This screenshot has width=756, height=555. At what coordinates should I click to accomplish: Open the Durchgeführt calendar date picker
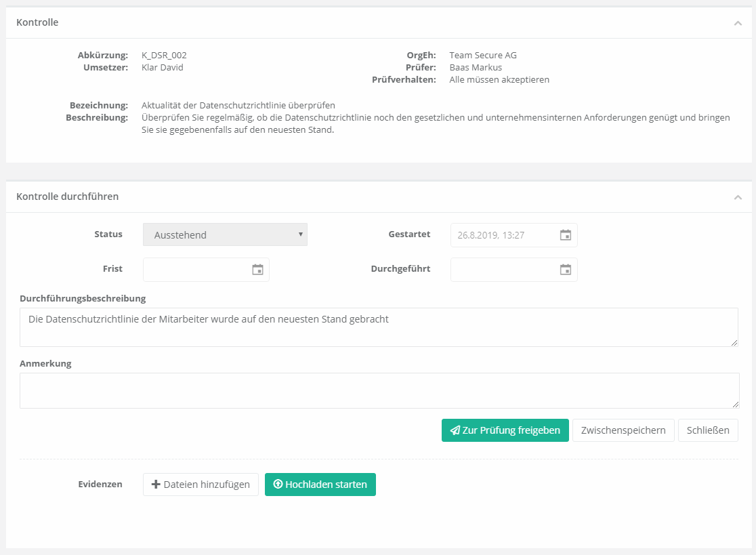pyautogui.click(x=565, y=269)
